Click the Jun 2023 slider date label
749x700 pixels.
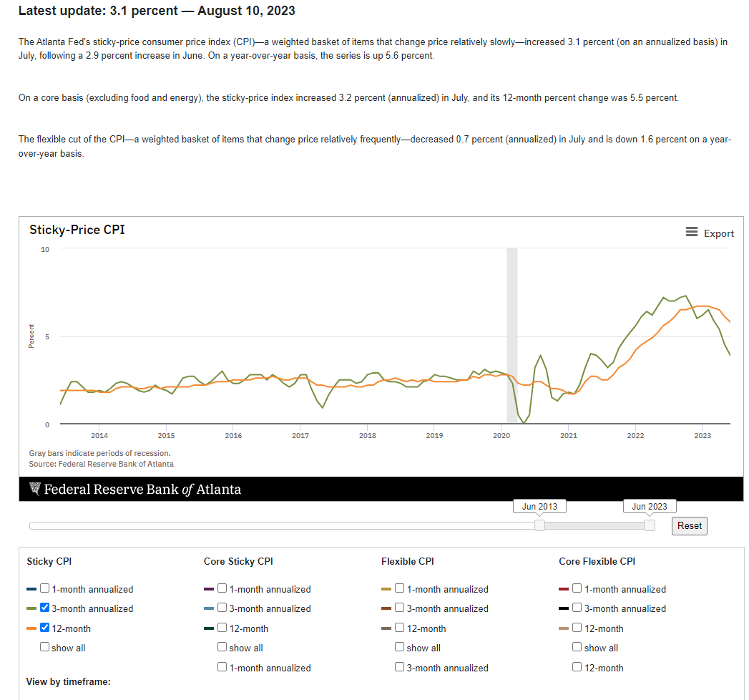coord(650,507)
